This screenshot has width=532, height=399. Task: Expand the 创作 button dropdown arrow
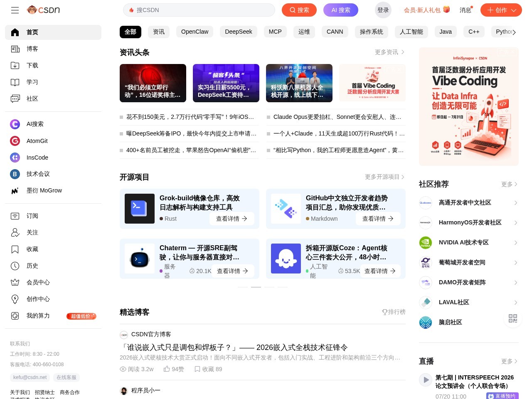[x=514, y=10]
